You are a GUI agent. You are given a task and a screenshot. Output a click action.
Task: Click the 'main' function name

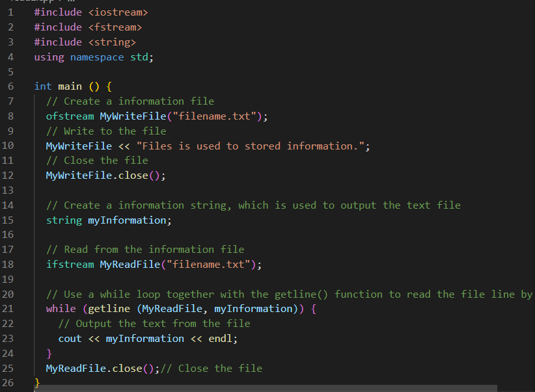click(70, 86)
